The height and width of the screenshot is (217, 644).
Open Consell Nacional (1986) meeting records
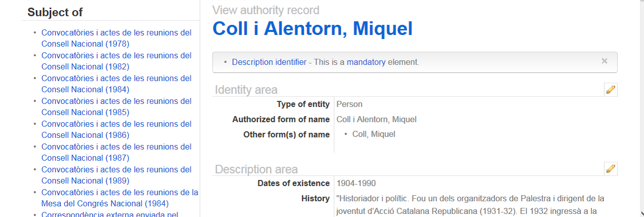click(116, 129)
